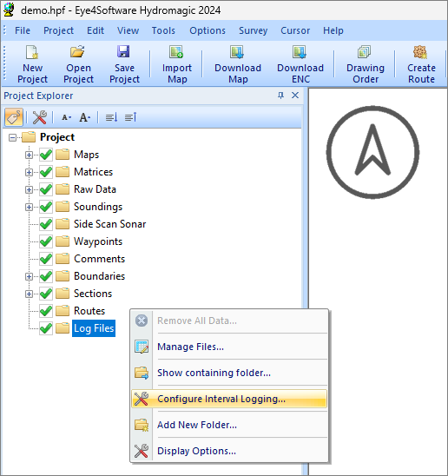The height and width of the screenshot is (476, 448).
Task: Toggle the Side Scan Sonar checkbox
Action: pyautogui.click(x=46, y=224)
